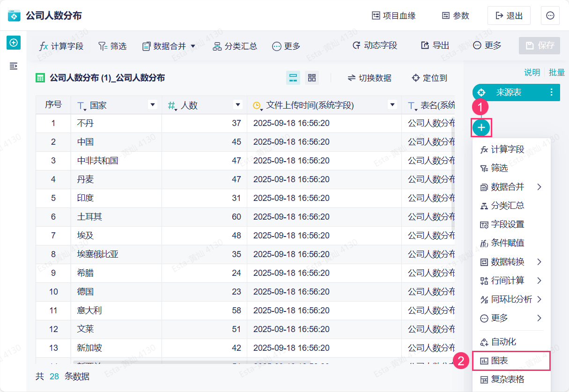Switch to the list layout view icon

[x=293, y=78]
